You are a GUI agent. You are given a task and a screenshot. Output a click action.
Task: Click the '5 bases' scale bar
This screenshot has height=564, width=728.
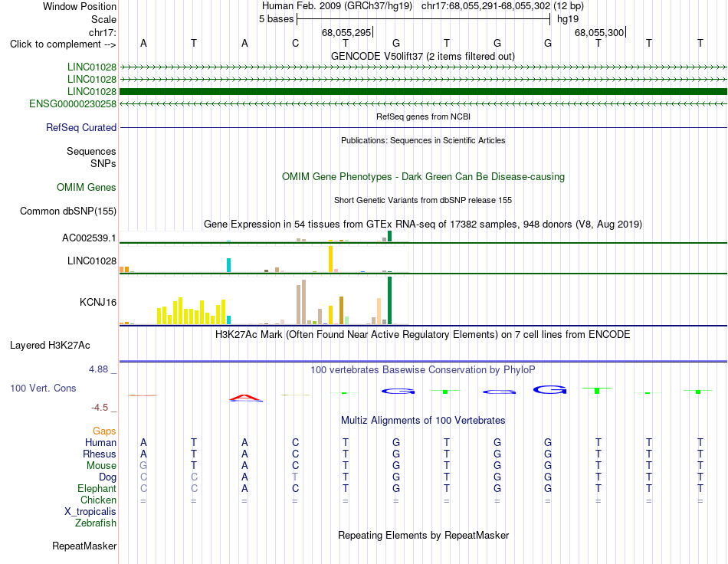[424, 19]
